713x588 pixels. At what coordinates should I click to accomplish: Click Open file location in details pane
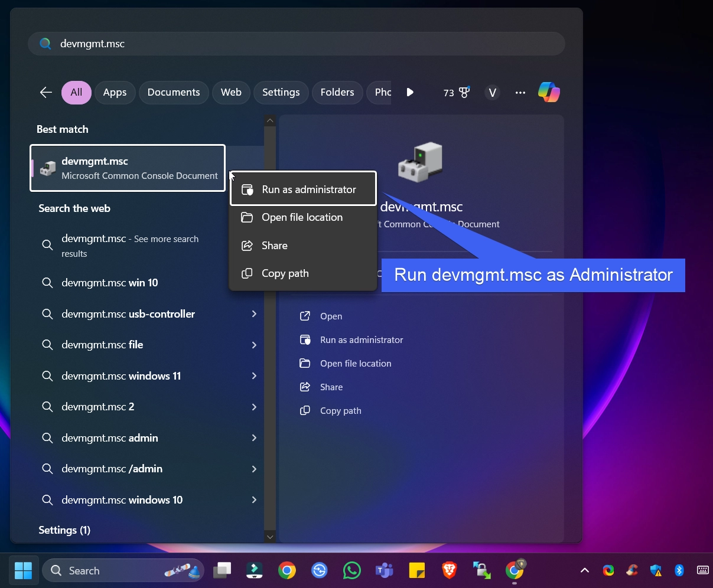point(356,363)
